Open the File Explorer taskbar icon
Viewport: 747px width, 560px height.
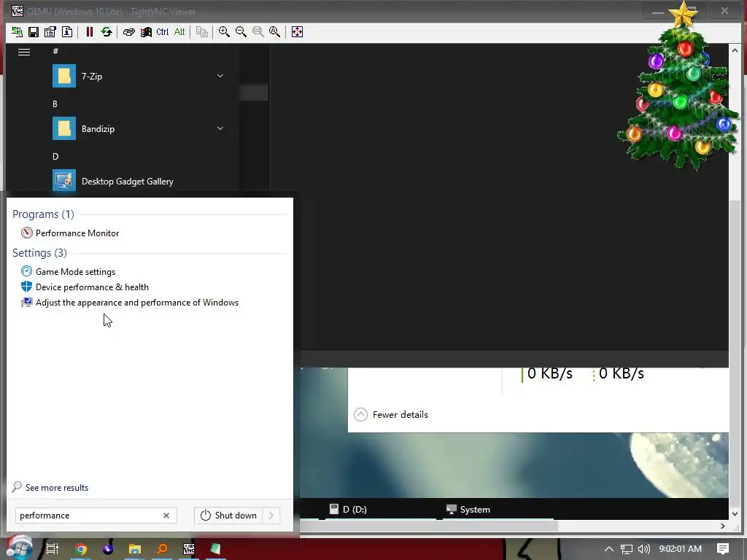coord(135,549)
